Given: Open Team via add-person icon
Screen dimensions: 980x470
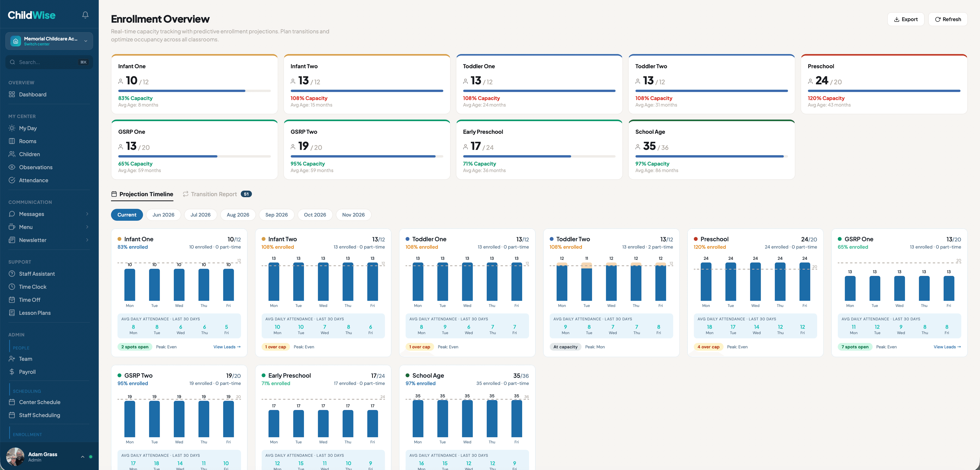Looking at the screenshot, I should [x=12, y=359].
